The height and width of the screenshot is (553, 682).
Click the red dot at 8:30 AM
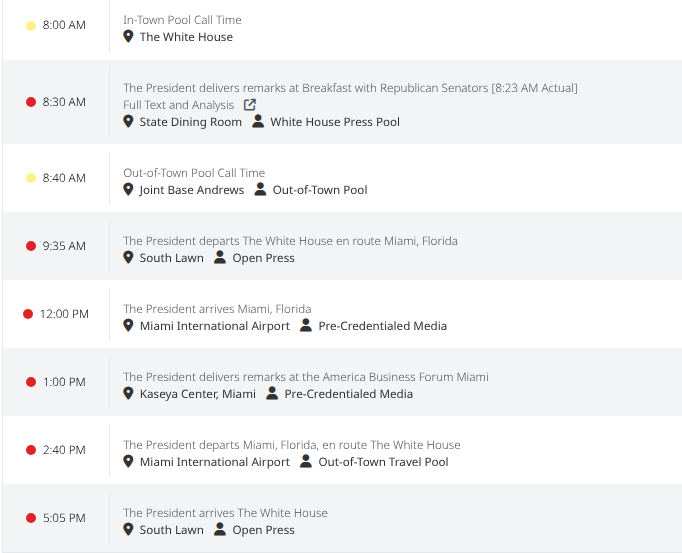click(31, 102)
